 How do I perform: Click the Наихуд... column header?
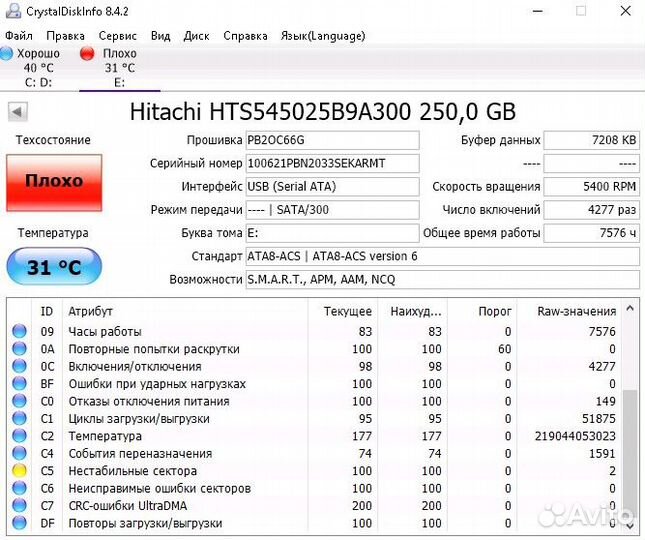point(413,311)
